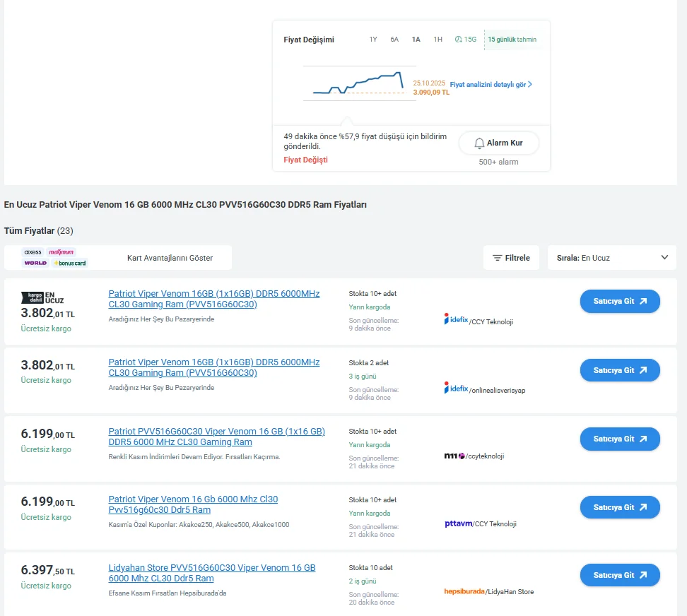Switch to the 15G forecast range
687x616 pixels.
pyautogui.click(x=465, y=40)
